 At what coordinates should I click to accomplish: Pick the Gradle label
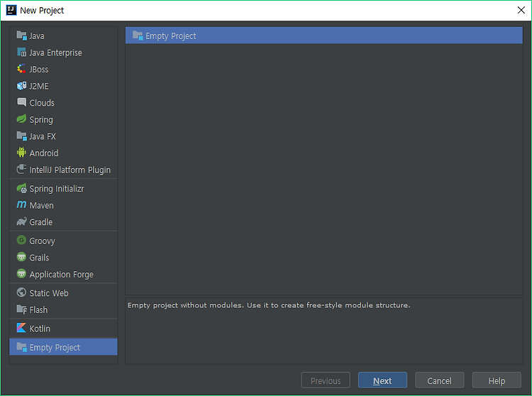pos(40,222)
